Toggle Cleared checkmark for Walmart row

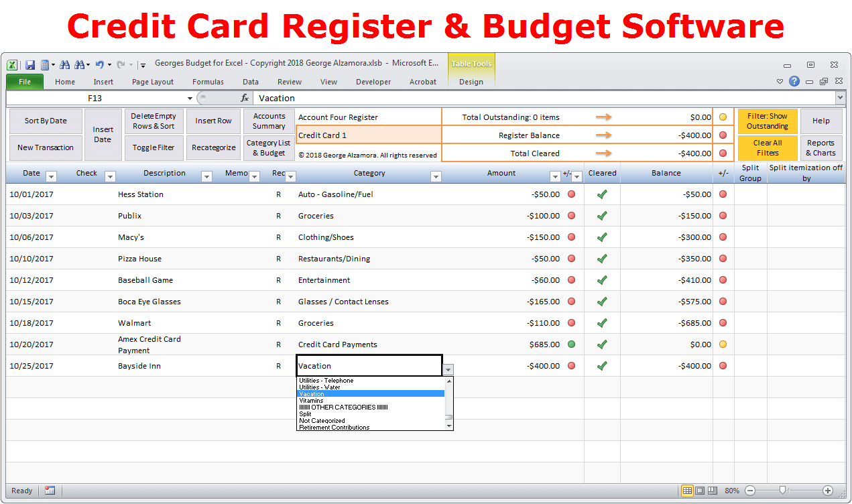(x=602, y=323)
